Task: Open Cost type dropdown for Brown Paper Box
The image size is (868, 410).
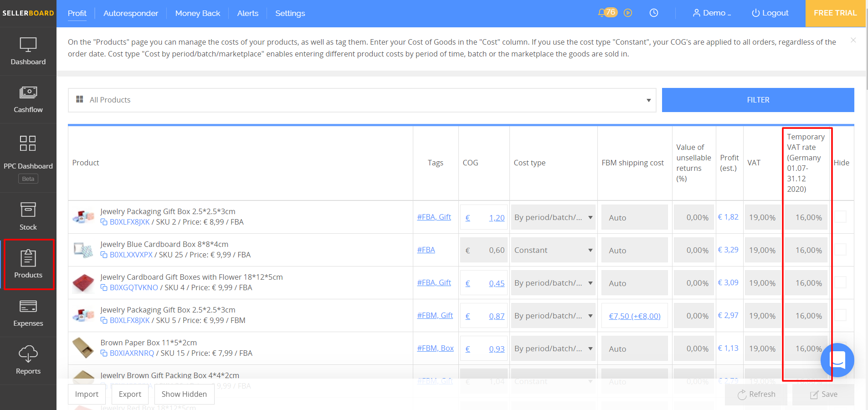Action: click(x=553, y=348)
